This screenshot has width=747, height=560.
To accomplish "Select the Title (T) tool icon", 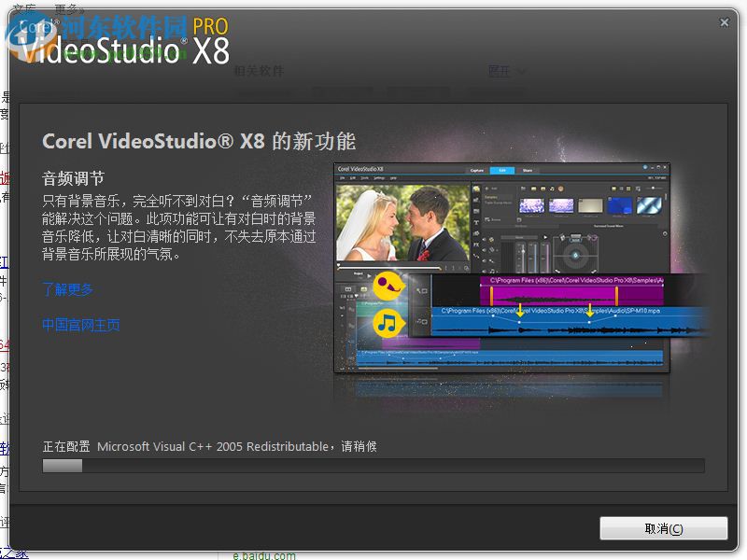I will coord(476,220).
